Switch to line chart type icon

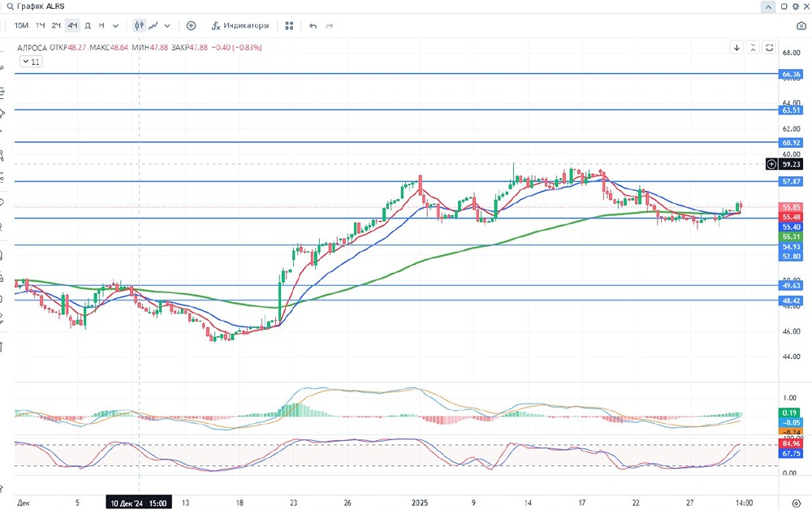153,25
